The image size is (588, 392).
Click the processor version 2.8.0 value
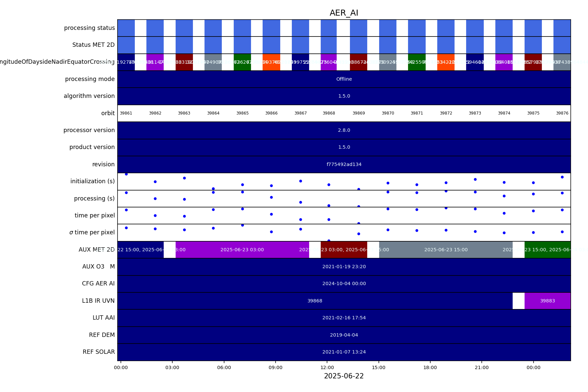(344, 130)
